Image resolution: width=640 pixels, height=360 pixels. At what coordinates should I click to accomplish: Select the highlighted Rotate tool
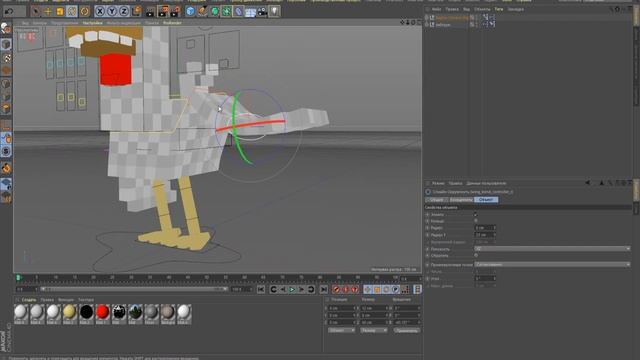point(72,11)
